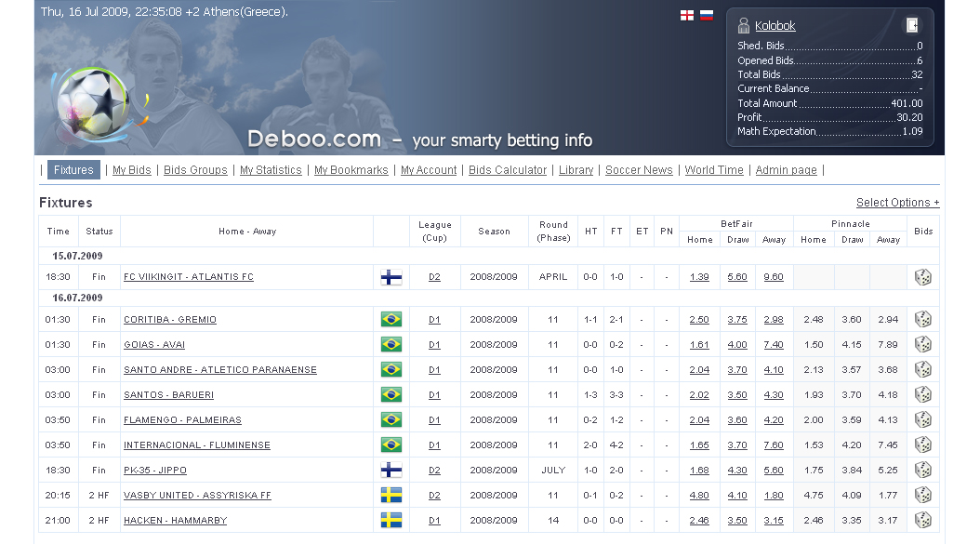Click the Deboo soccer ball logo

(92, 102)
